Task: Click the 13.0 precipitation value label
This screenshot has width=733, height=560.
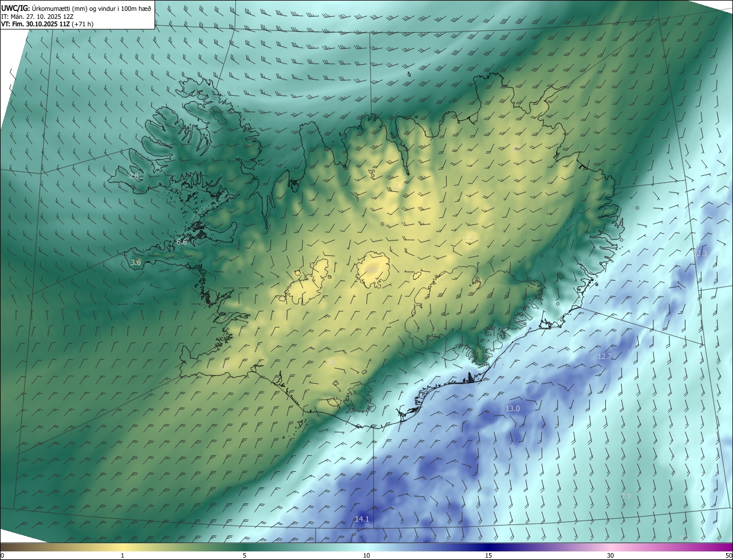Action: 513,409
